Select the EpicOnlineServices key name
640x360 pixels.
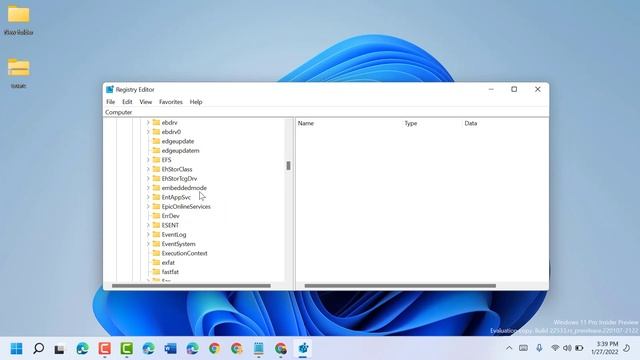(x=186, y=207)
